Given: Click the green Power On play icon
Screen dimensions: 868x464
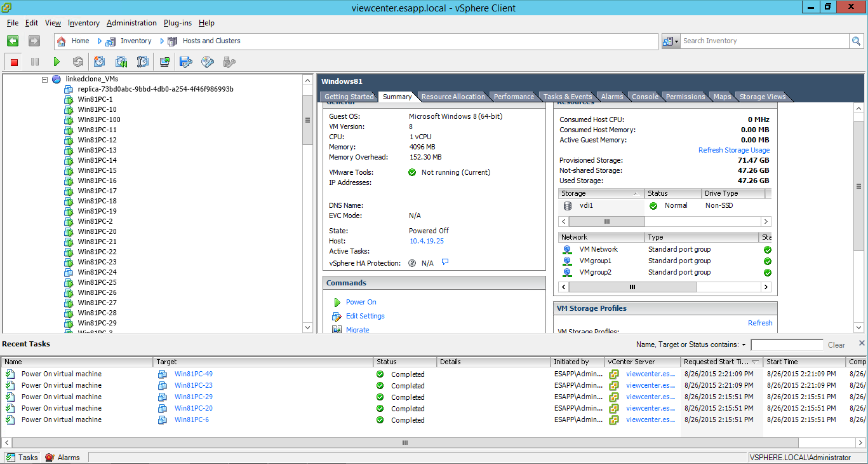Looking at the screenshot, I should click(x=57, y=62).
